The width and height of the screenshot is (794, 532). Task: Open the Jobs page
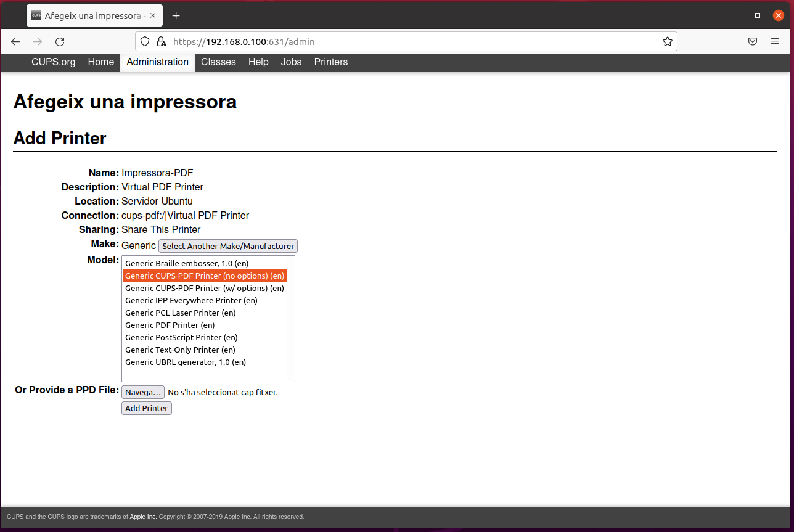point(291,62)
